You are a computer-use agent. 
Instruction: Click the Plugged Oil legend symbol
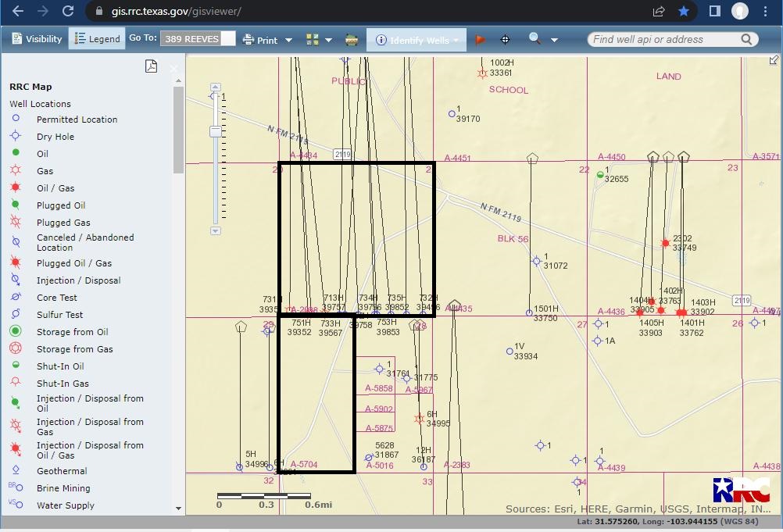point(16,205)
